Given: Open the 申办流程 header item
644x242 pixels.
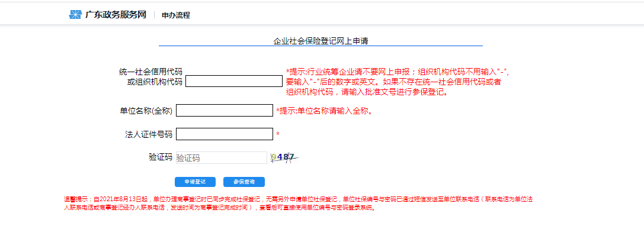Looking at the screenshot, I should (176, 15).
